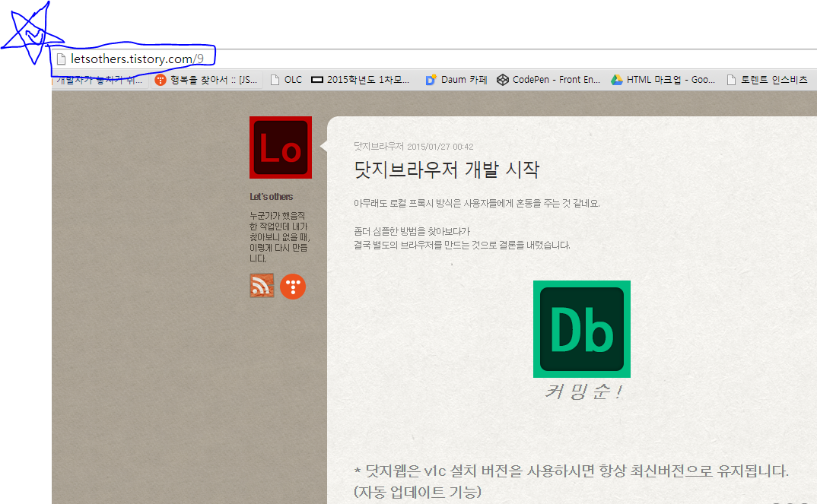Open the 토렌트 인스비츠 bookmark

click(767, 80)
